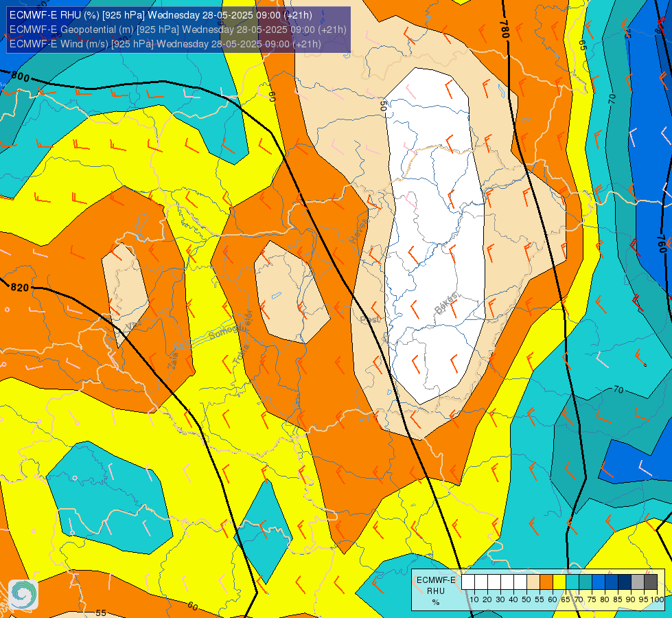Click the Pest county name
This screenshot has width=672, height=618.
tap(369, 319)
